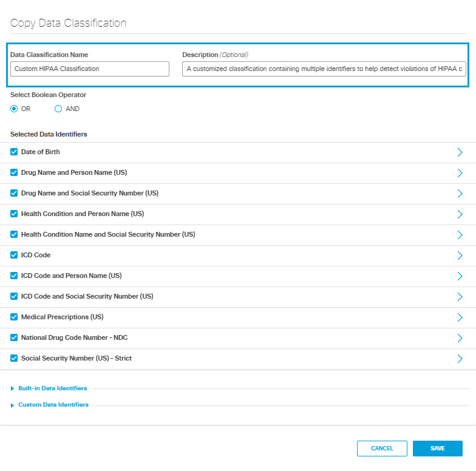Uncheck Social Security Number (US) - Strict
476x471 pixels.
pos(14,358)
